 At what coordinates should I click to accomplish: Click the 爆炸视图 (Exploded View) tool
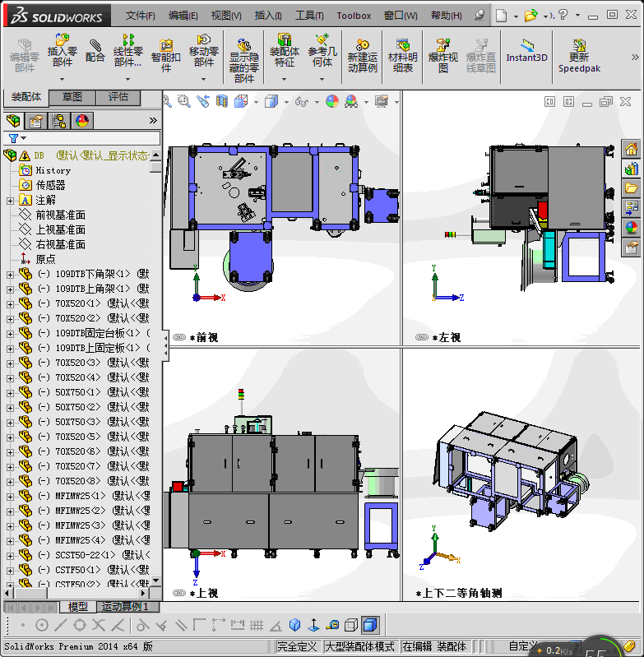pos(442,56)
